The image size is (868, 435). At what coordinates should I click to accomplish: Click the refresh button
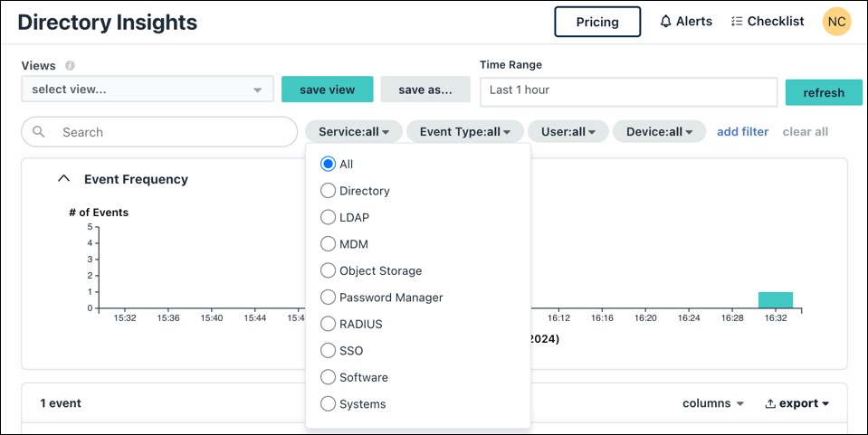[x=824, y=92]
